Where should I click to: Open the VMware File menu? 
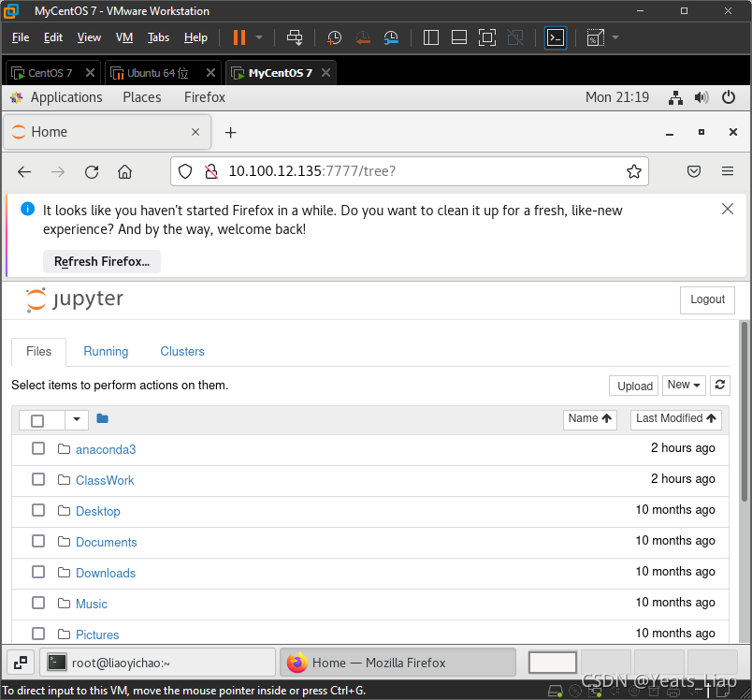pos(21,37)
